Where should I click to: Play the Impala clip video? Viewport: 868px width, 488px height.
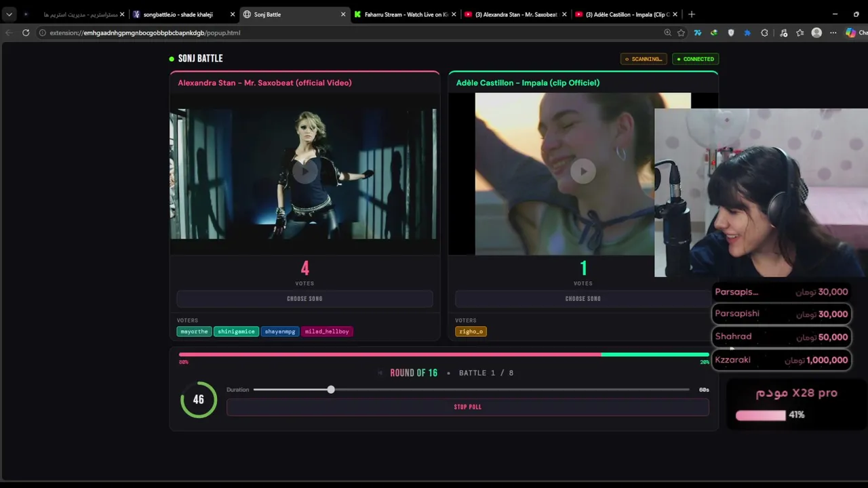pyautogui.click(x=583, y=171)
